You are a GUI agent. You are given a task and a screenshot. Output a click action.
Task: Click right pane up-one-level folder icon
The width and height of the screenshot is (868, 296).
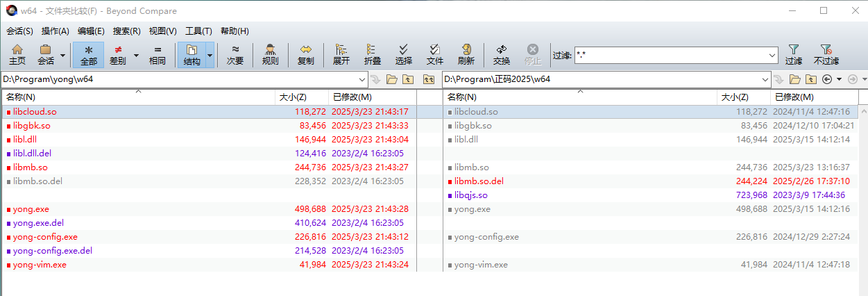pyautogui.click(x=812, y=79)
